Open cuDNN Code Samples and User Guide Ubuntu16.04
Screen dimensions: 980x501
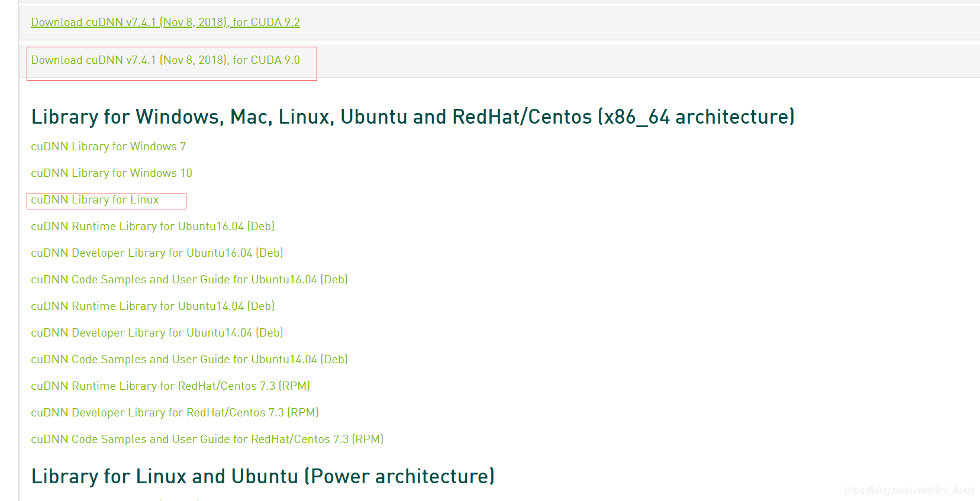coord(189,280)
